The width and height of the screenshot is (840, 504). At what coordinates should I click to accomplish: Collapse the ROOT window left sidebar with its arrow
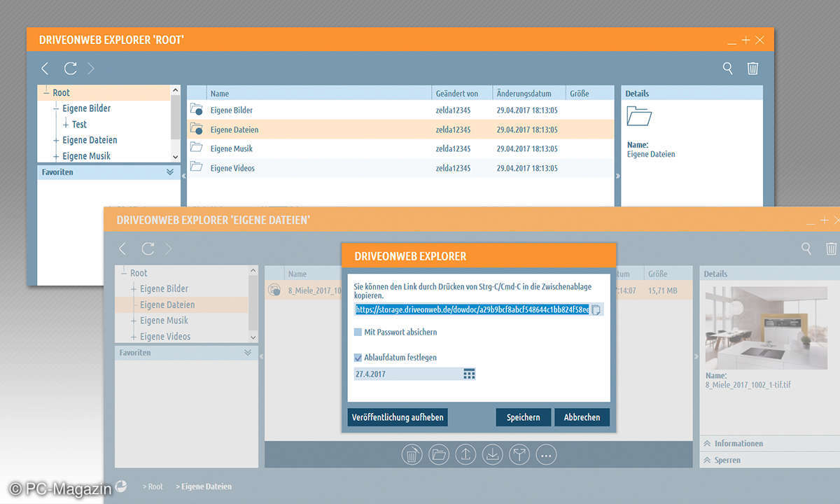point(183,176)
